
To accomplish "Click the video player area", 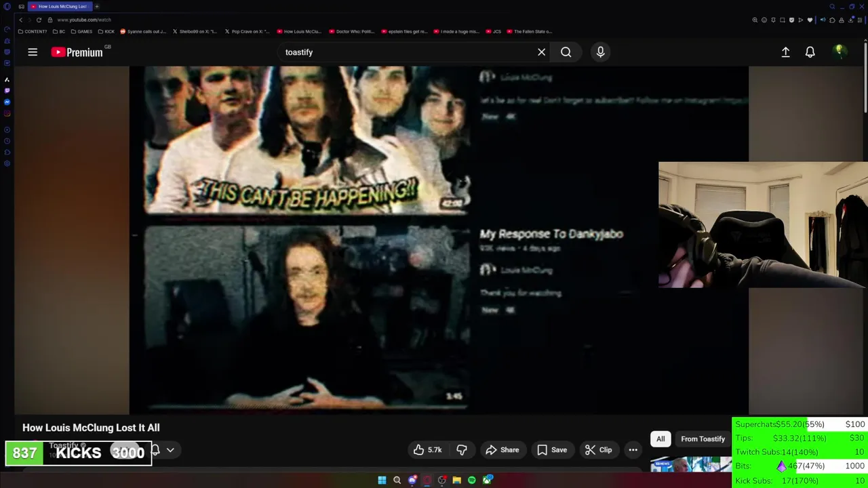I will click(x=439, y=240).
